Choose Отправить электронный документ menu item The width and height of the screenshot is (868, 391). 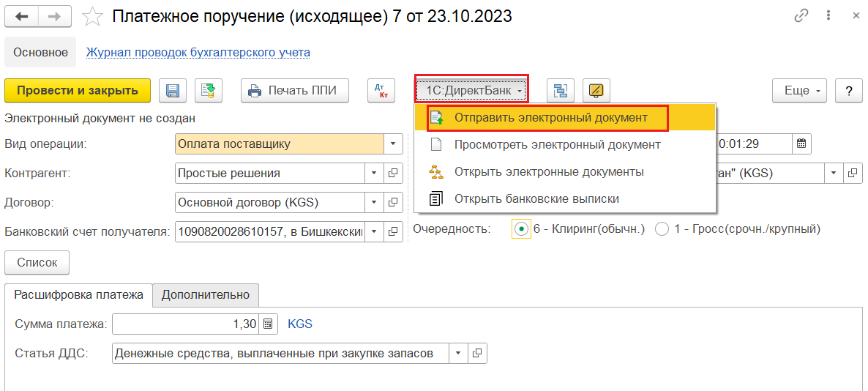coord(550,117)
